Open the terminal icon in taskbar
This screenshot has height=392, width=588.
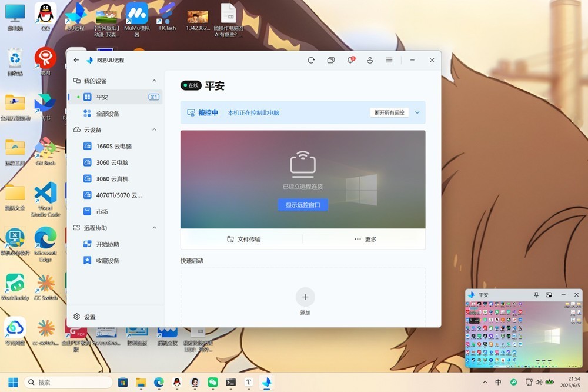pyautogui.click(x=230, y=382)
